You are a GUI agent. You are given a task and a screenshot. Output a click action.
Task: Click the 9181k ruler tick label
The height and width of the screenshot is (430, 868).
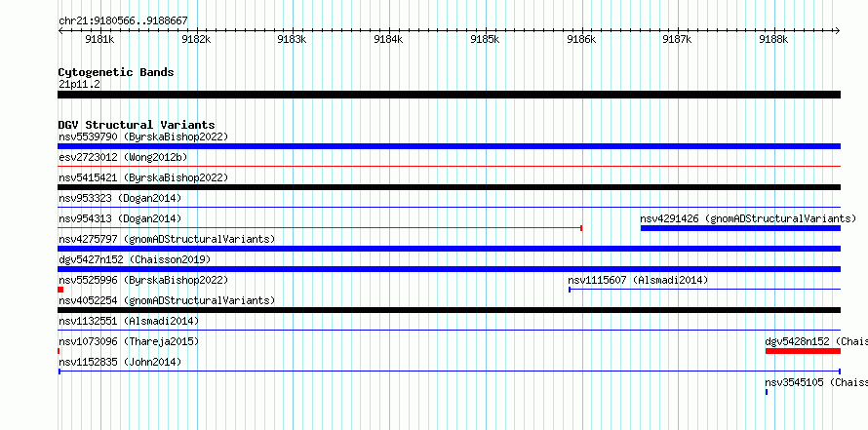[99, 39]
